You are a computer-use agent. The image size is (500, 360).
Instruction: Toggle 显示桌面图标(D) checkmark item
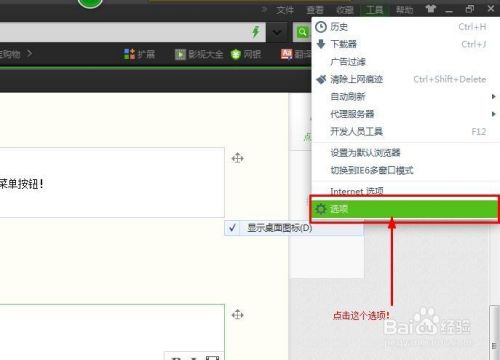pos(294,228)
